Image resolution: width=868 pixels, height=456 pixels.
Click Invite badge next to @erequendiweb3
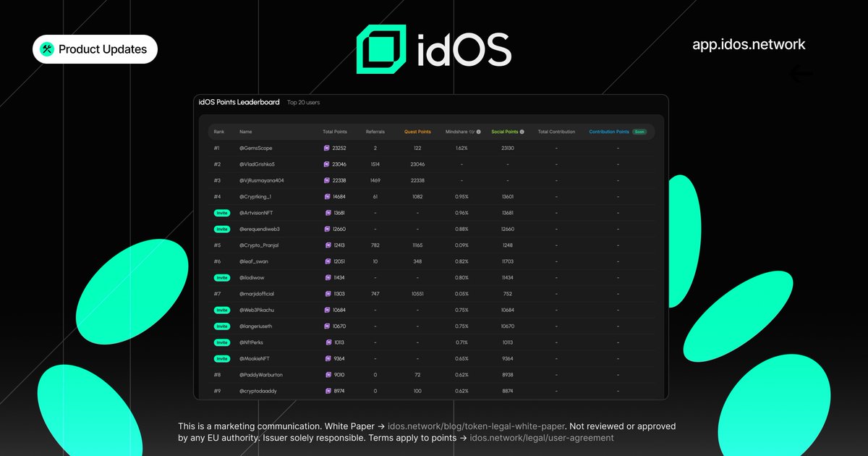pyautogui.click(x=221, y=229)
